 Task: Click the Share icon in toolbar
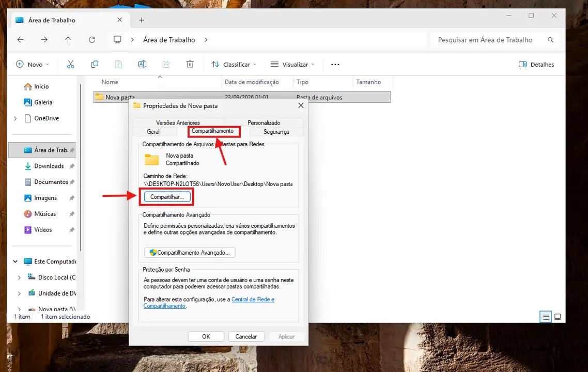[166, 65]
